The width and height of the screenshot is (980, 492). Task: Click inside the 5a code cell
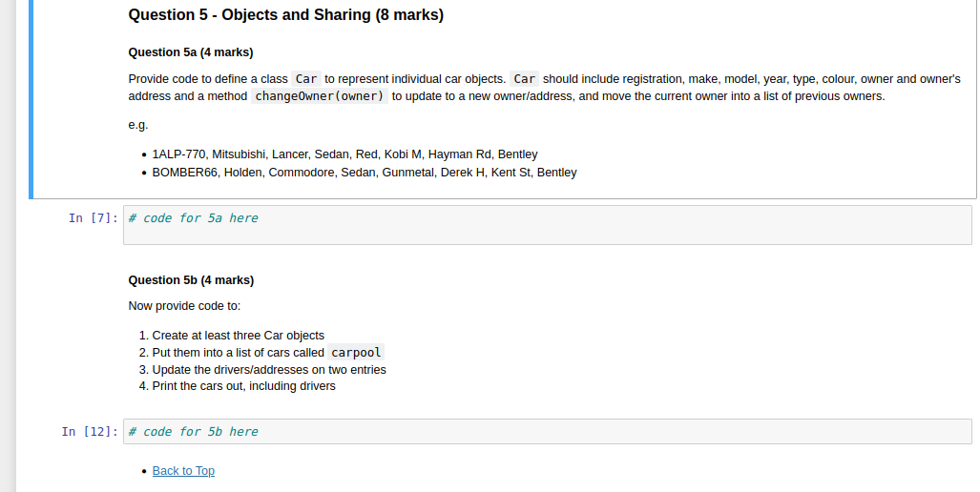[547, 225]
